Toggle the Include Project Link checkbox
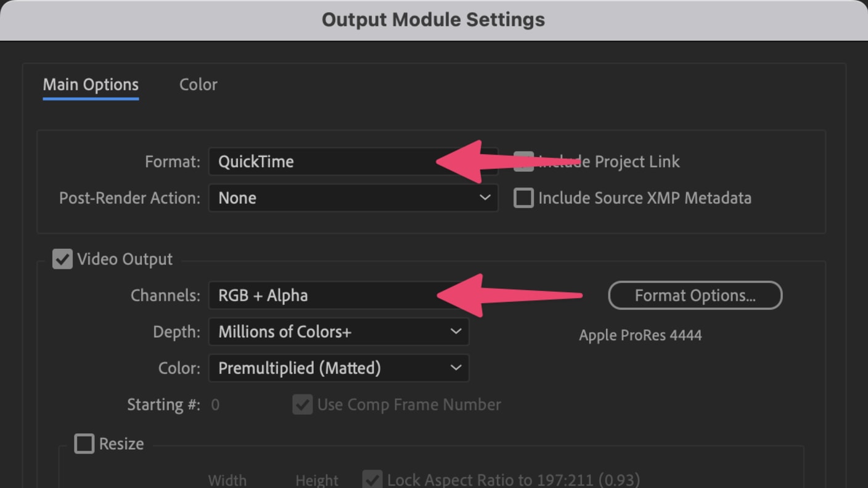 (523, 161)
